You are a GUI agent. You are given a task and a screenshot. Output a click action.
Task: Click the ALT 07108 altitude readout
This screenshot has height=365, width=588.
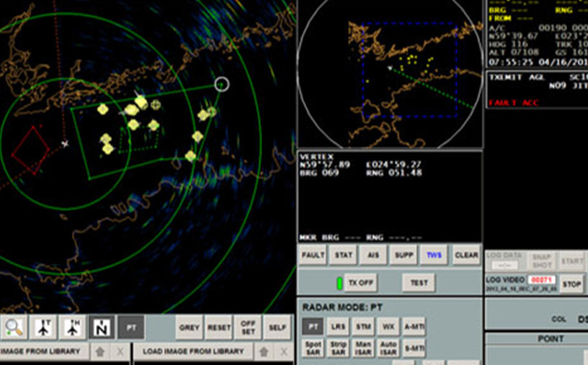point(514,53)
